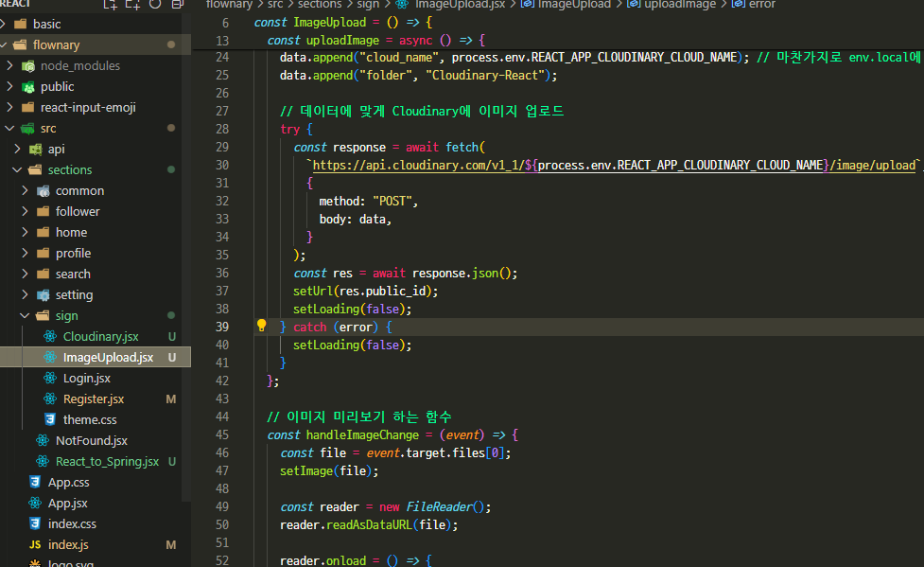Click the lightbulb code action icon
This screenshot has width=924, height=567.
[262, 326]
